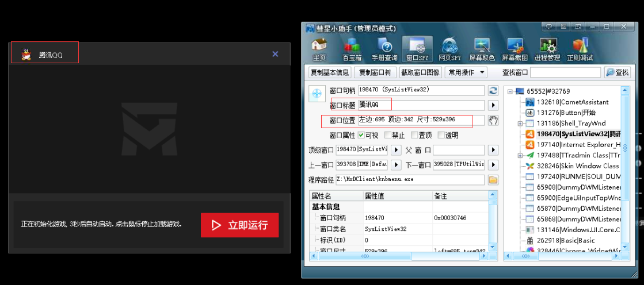Click the 窗口类名 property row
The width and height of the screenshot is (644, 285).
(399, 229)
